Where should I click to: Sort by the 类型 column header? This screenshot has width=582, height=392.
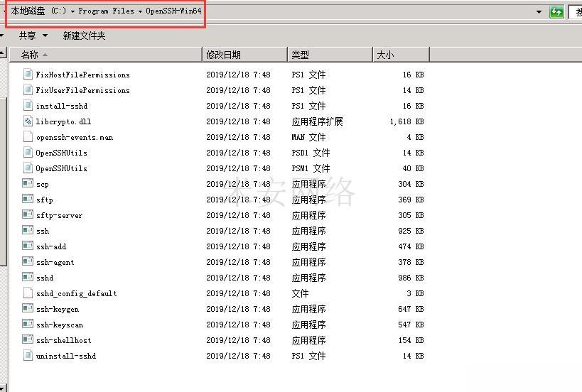[330, 55]
